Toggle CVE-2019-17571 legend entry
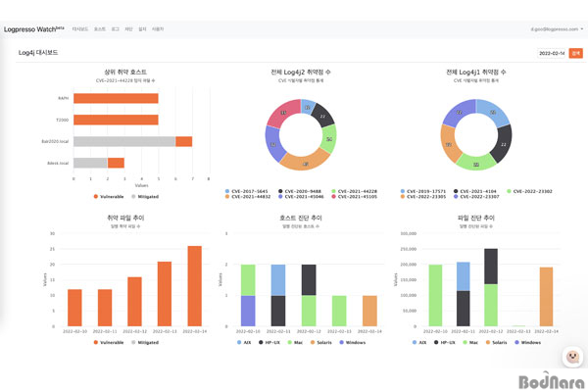This screenshot has width=588, height=392. tap(423, 191)
